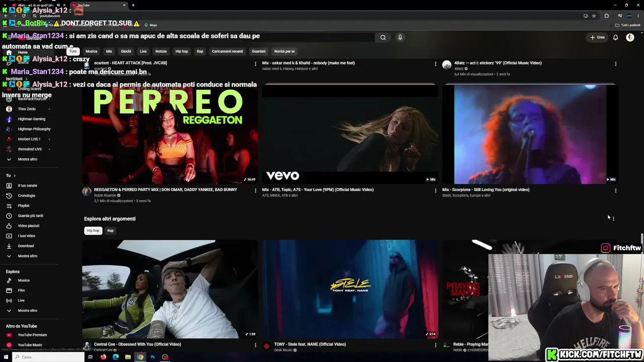Open options for TONY Stele video
The image size is (644, 362).
click(x=435, y=345)
